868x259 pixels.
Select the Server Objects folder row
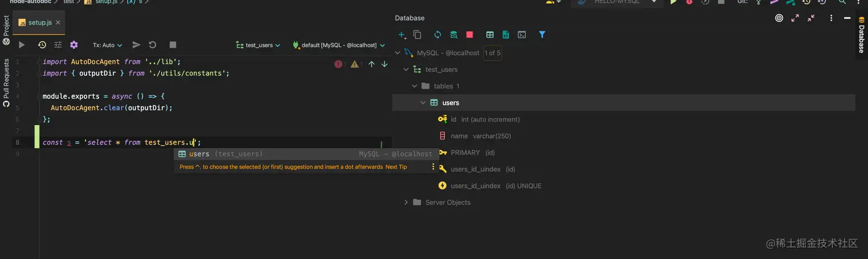623,202
